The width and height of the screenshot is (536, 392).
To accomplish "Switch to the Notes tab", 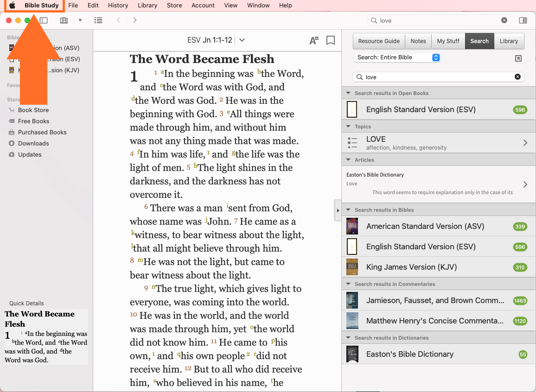I will pyautogui.click(x=418, y=41).
